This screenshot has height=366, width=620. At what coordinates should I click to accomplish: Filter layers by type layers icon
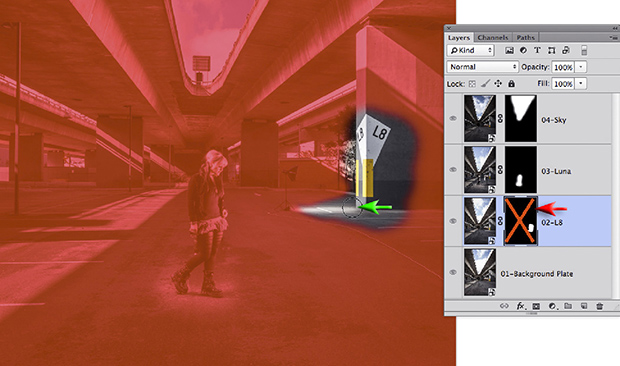(537, 50)
